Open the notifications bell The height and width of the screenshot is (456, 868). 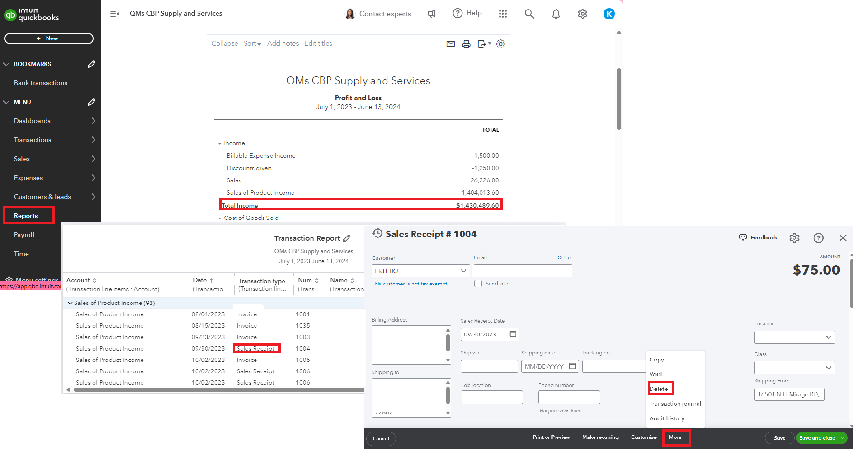556,13
